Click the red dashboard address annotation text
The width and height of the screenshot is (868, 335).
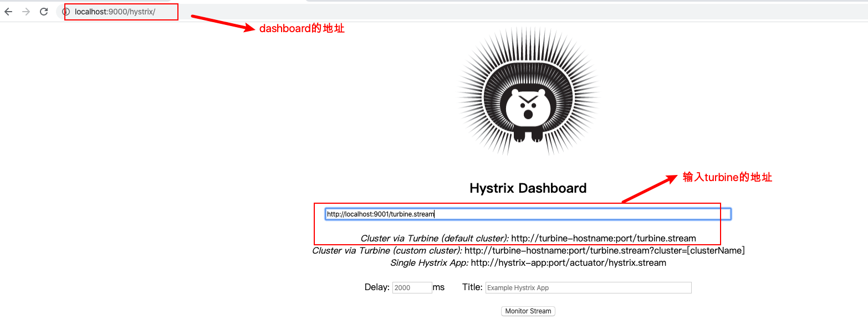[x=302, y=28]
